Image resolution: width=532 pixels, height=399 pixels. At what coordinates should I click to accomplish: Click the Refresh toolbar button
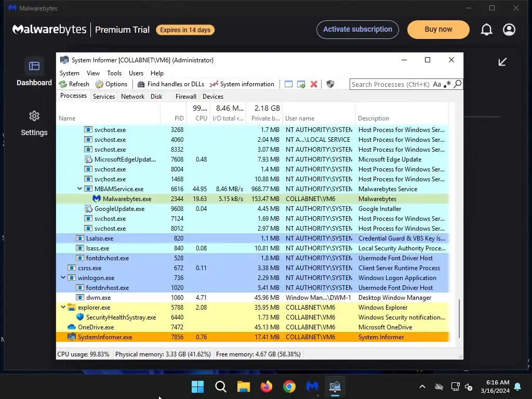(x=74, y=84)
